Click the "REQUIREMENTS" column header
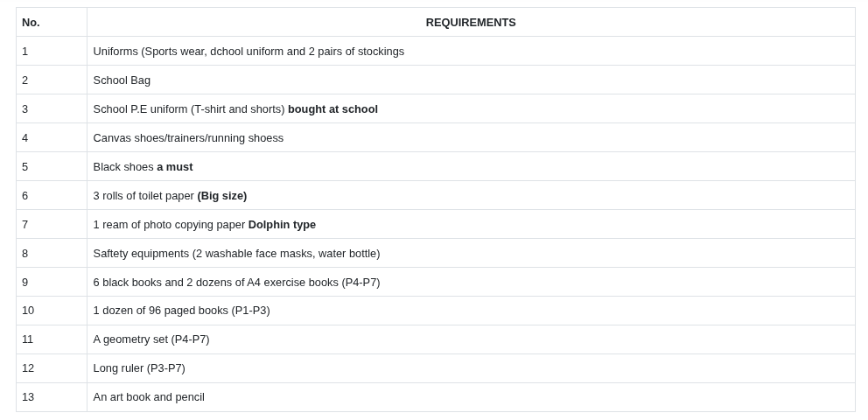The width and height of the screenshot is (868, 420). 471,23
